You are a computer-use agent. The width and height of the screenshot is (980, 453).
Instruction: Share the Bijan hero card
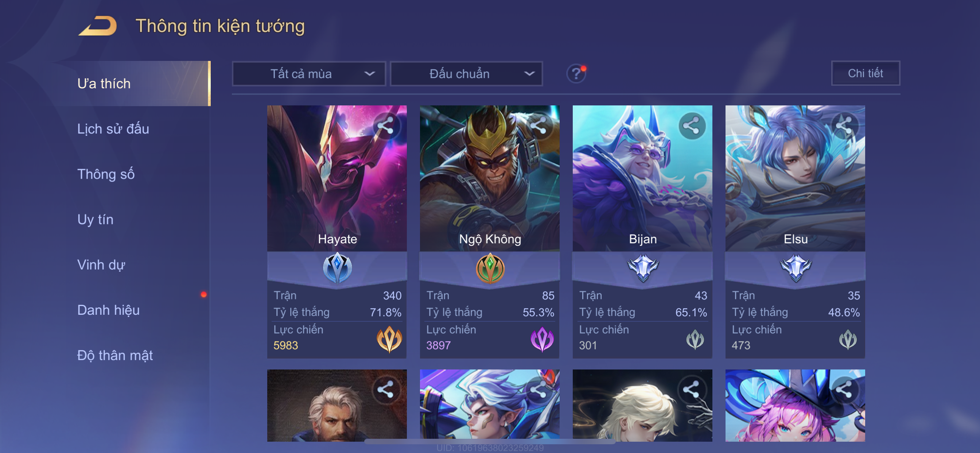pos(692,125)
